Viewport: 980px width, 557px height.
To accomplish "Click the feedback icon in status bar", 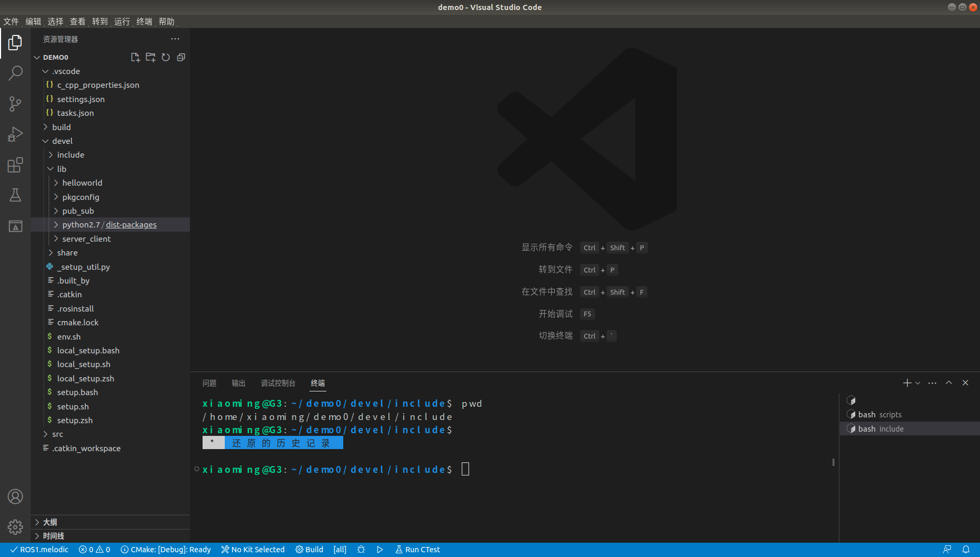I will [x=947, y=550].
